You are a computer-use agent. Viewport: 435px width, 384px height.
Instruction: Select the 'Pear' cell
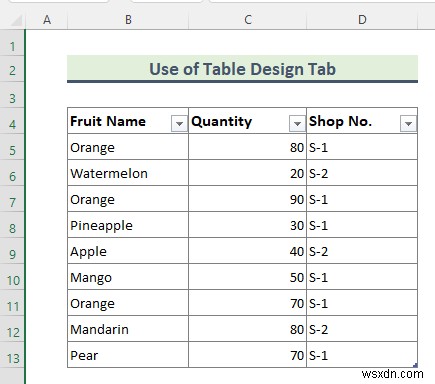(x=128, y=355)
